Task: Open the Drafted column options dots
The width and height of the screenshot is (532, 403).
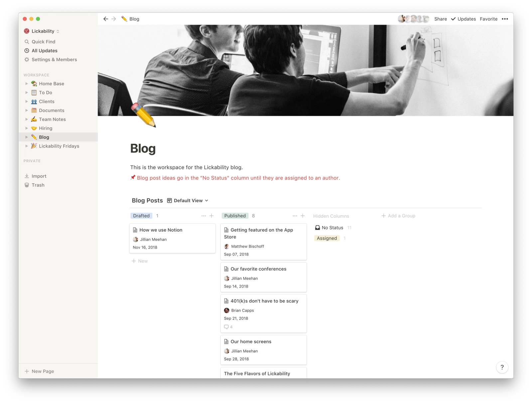Action: pyautogui.click(x=203, y=216)
